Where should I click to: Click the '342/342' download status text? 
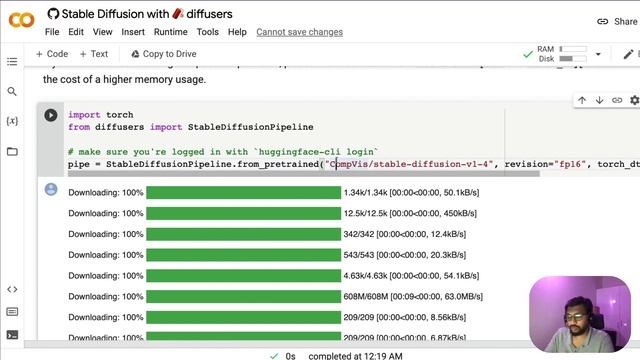coord(405,234)
